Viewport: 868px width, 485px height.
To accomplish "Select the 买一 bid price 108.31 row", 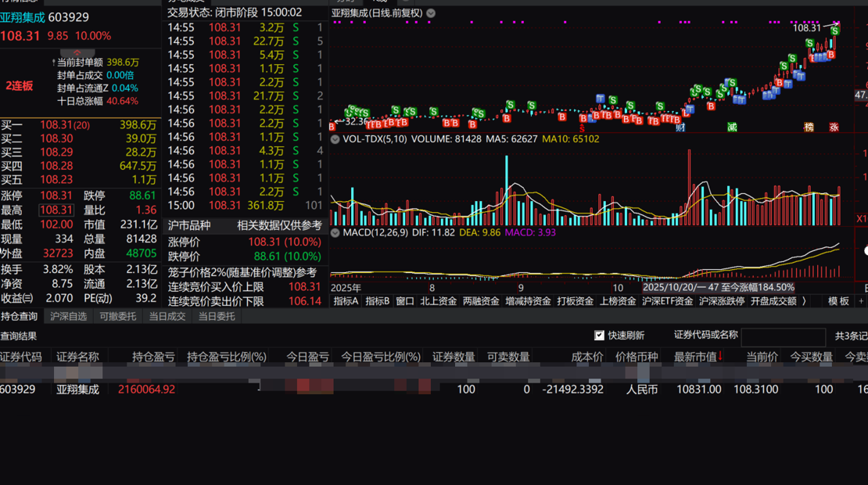I will [81, 125].
